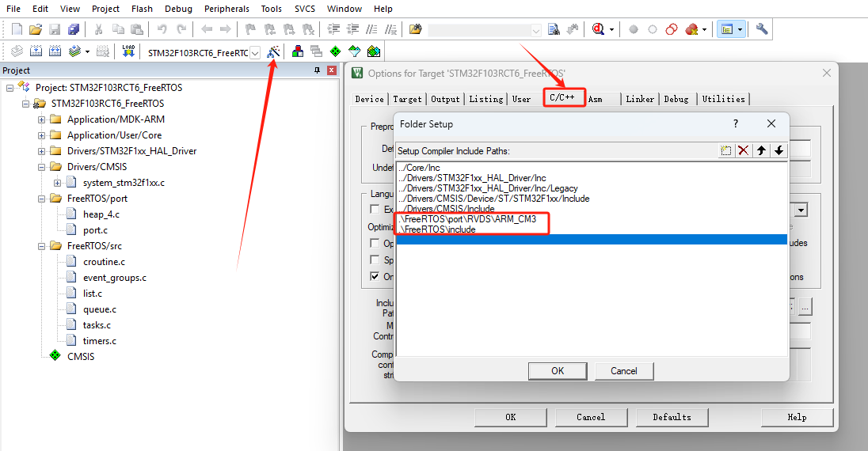Uncheck the checked 'On' checkbox in Options dialog
The image size is (868, 451).
(x=375, y=276)
